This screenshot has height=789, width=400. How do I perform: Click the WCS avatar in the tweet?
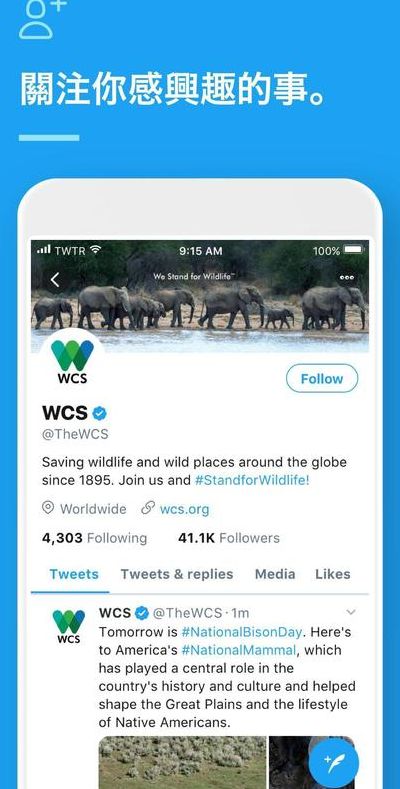tap(69, 626)
